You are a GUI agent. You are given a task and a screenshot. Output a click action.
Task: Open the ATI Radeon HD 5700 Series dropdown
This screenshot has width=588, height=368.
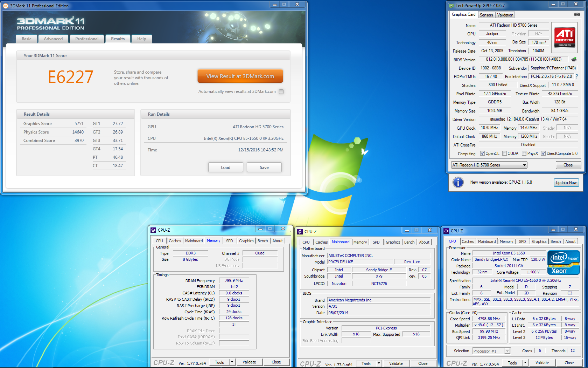coord(489,165)
